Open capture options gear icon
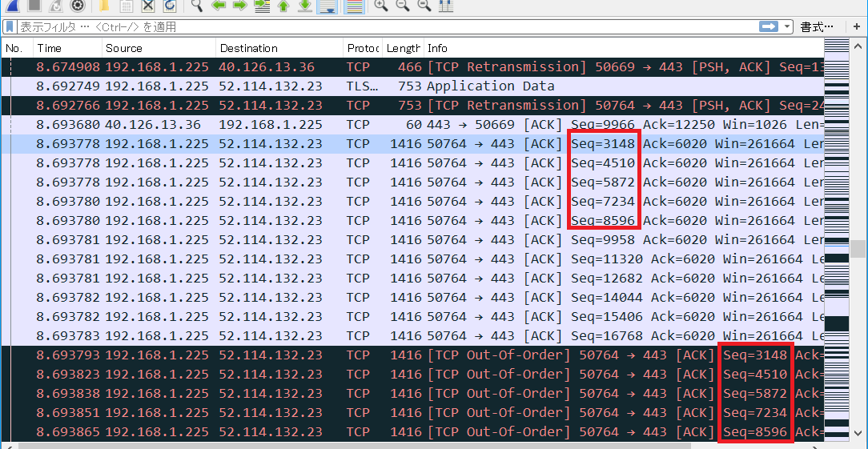 coord(78,6)
